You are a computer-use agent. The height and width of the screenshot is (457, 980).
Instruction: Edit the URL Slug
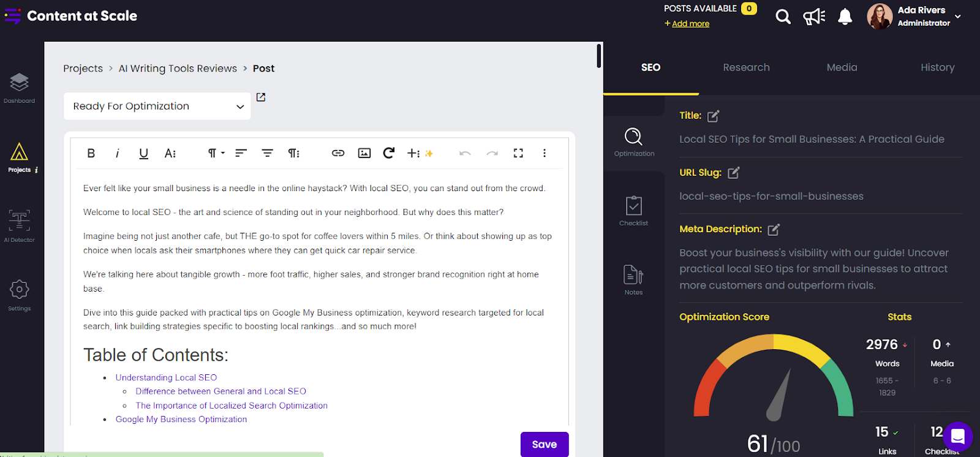[734, 173]
